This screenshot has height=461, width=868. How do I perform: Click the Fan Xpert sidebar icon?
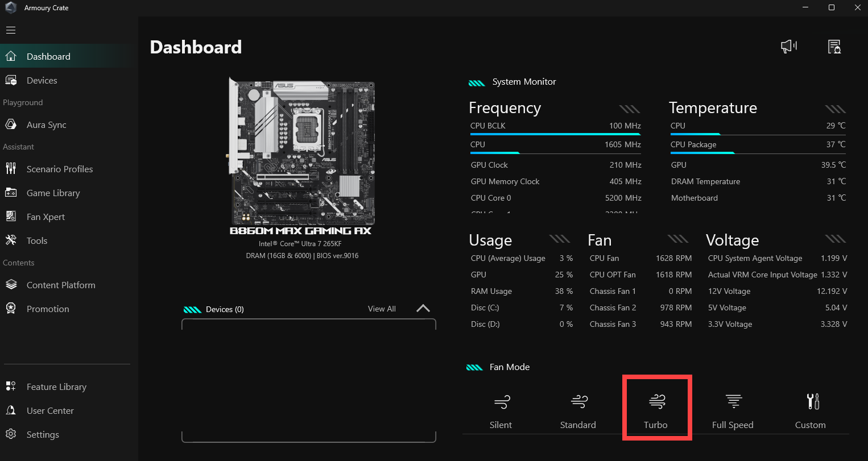(x=11, y=217)
